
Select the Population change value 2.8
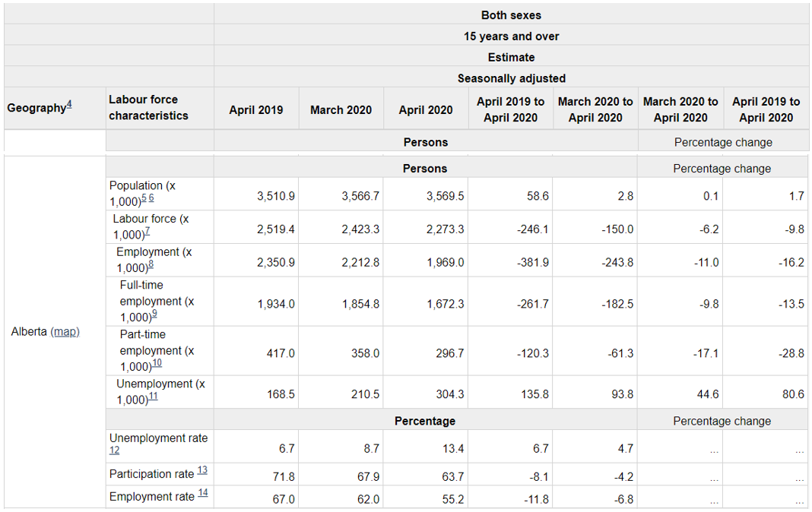point(626,196)
